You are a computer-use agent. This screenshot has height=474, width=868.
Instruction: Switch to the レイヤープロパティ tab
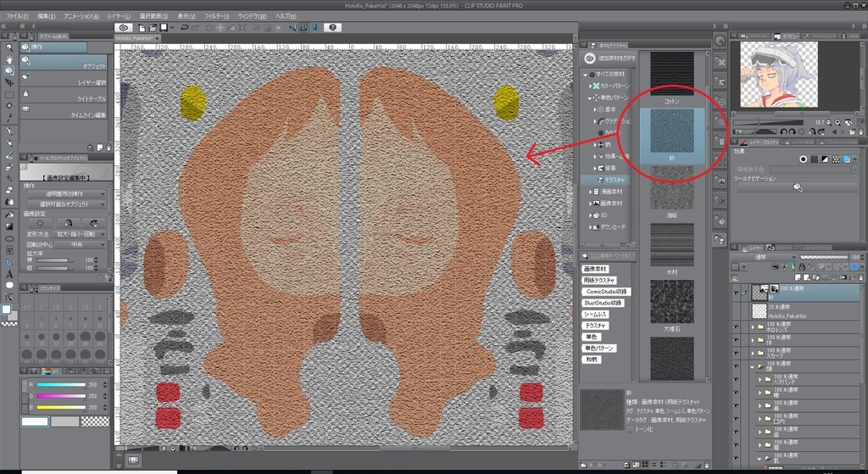(x=760, y=142)
